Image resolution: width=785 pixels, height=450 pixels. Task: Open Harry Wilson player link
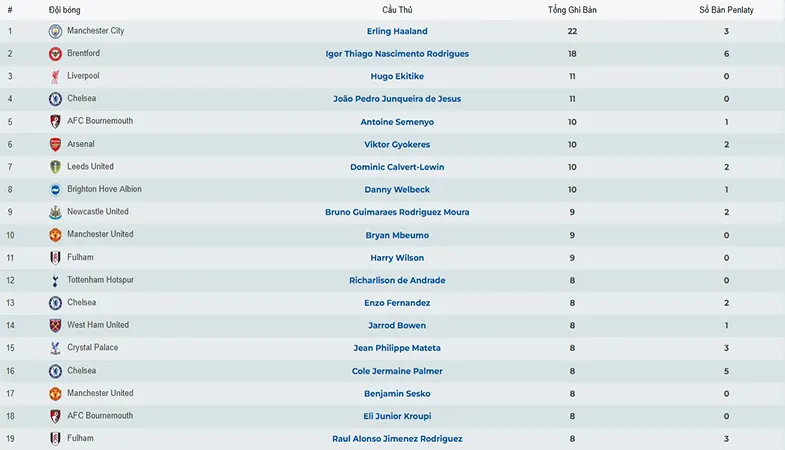pyautogui.click(x=397, y=257)
